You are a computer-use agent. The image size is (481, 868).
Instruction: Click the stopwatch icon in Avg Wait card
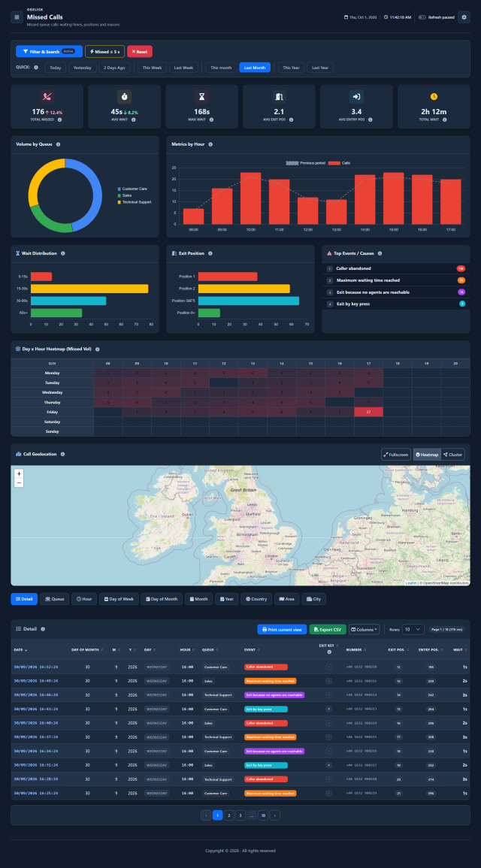click(x=125, y=96)
